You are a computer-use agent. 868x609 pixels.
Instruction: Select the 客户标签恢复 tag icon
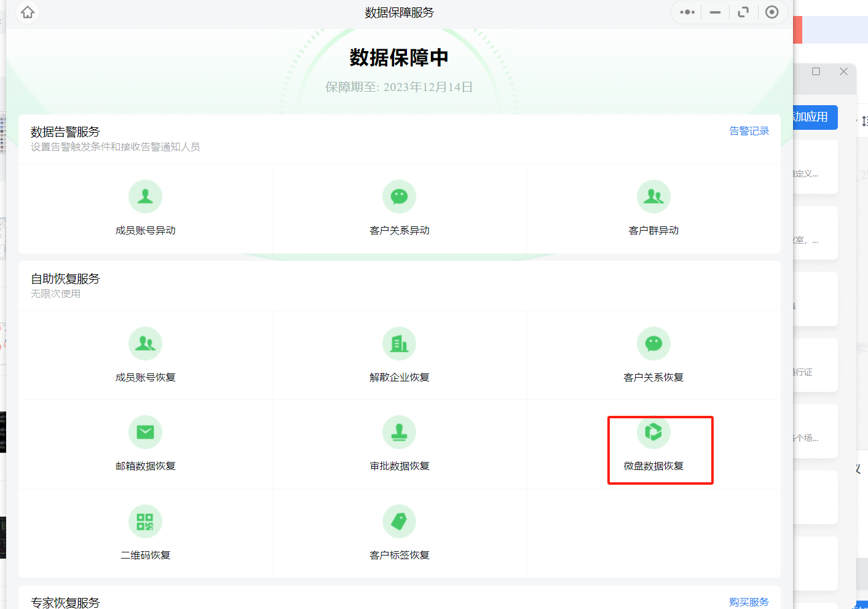point(400,522)
